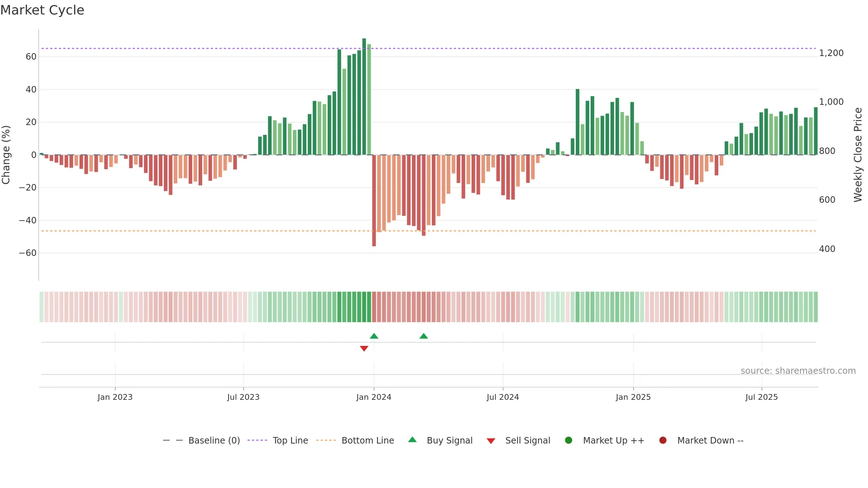Click the last green bar at the chart's right edge
Viewport: 868px width, 488px height.
816,131
